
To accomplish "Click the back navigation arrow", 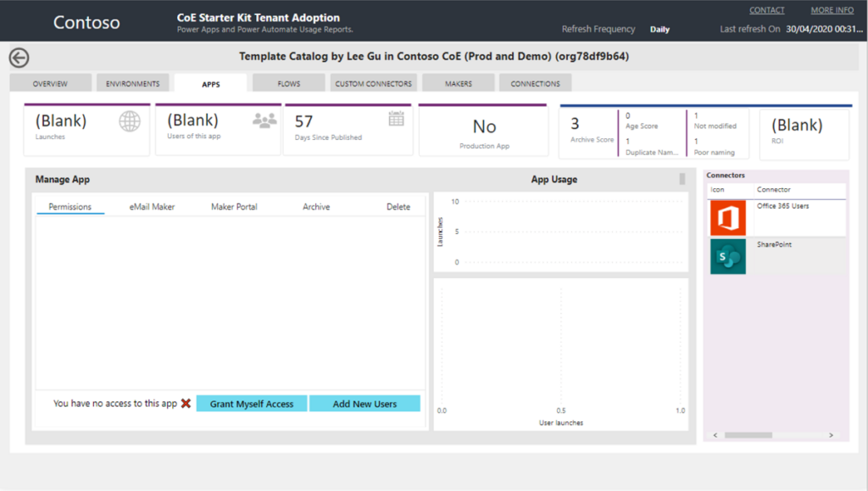I will pyautogui.click(x=19, y=58).
